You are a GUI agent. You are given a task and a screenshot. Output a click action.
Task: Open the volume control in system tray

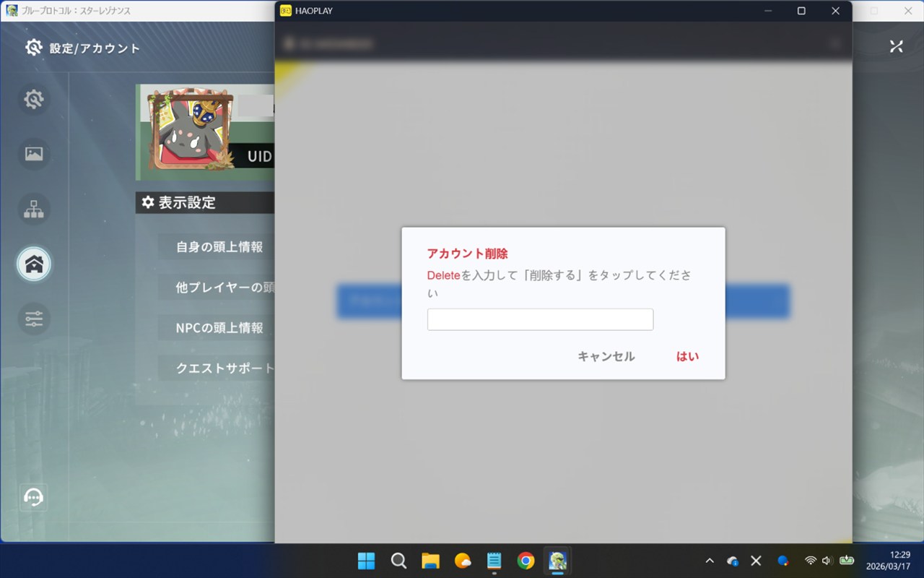pyautogui.click(x=827, y=561)
